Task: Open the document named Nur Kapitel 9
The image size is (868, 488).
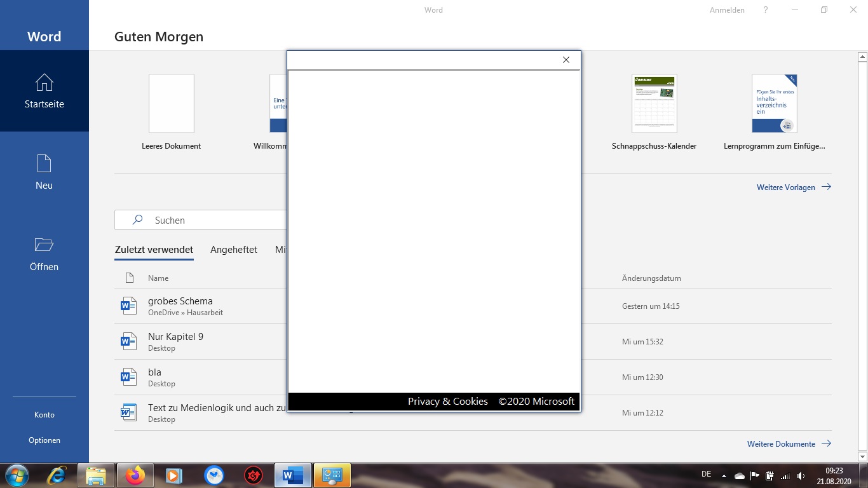Action: pyautogui.click(x=175, y=337)
